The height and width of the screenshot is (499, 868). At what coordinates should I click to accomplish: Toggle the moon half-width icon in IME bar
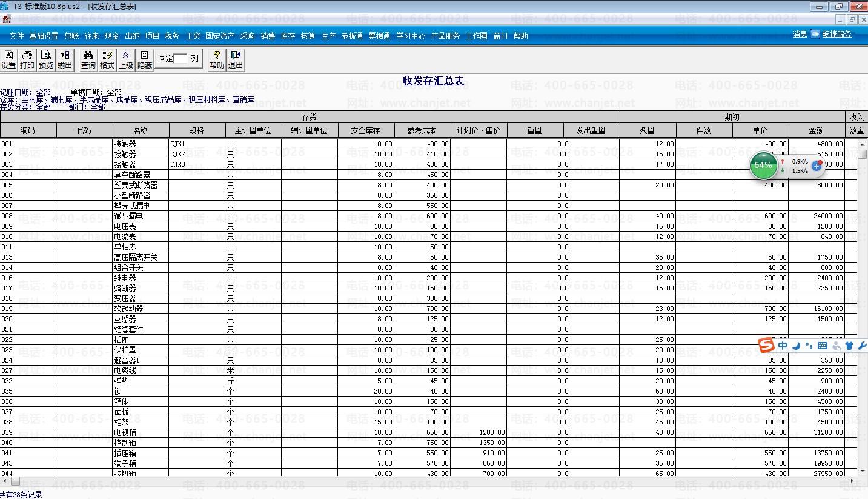pos(797,346)
